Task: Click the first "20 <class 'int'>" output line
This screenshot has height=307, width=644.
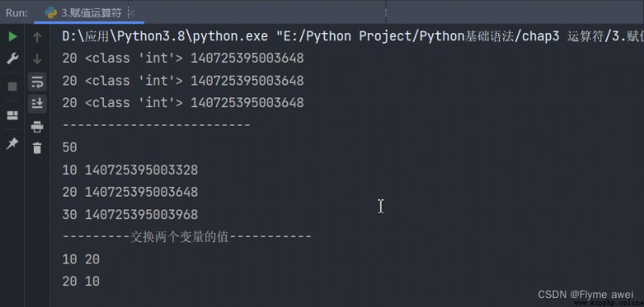Action: [x=183, y=58]
